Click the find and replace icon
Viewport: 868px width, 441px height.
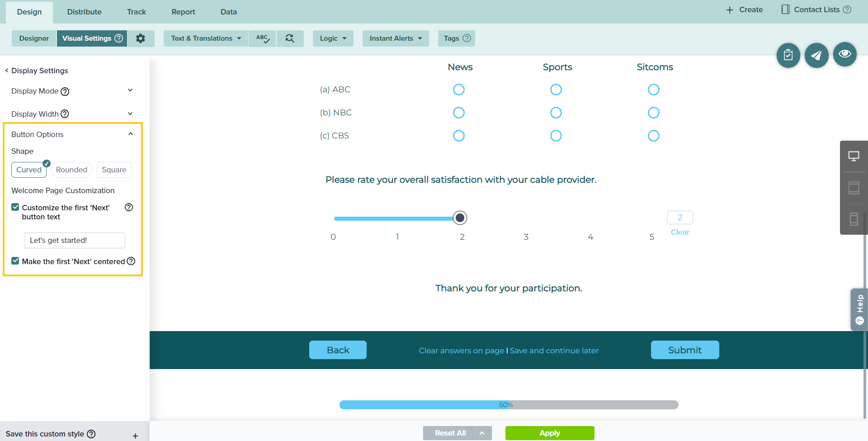coord(290,38)
